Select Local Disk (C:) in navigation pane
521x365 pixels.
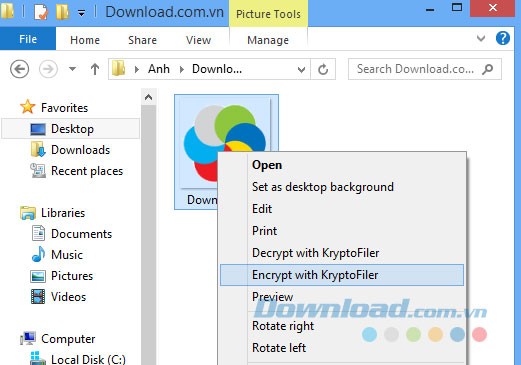(x=88, y=359)
